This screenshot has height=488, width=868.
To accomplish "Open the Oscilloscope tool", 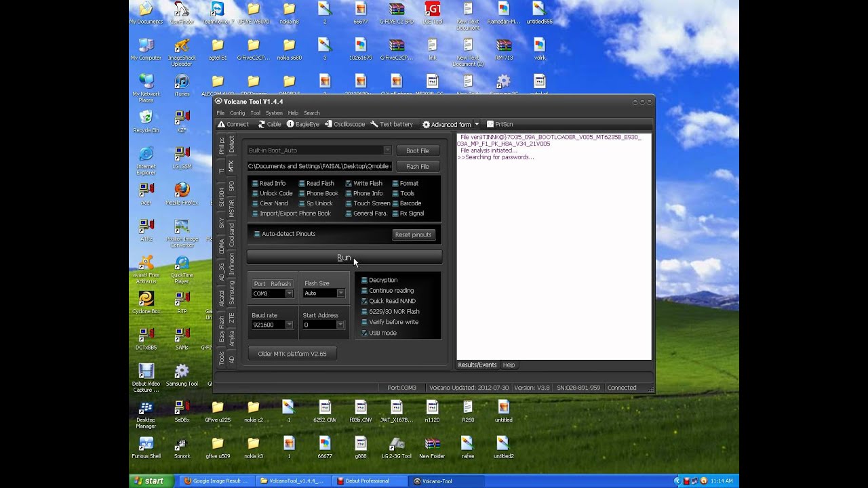I will [x=344, y=124].
